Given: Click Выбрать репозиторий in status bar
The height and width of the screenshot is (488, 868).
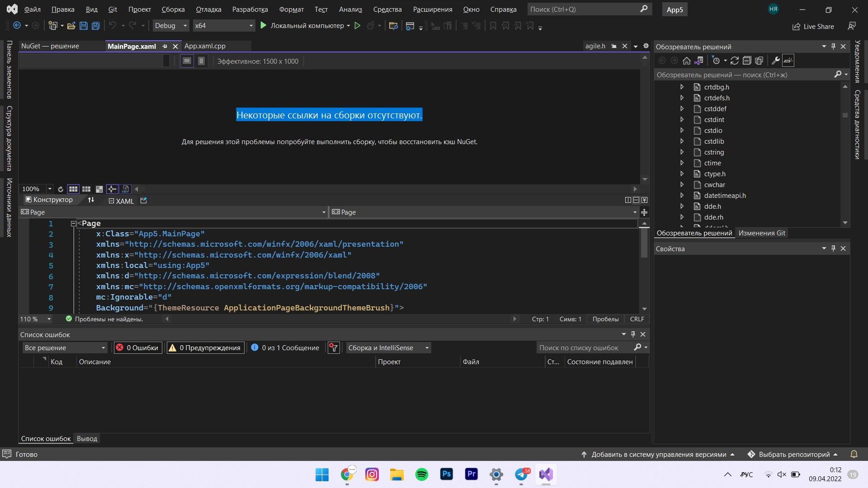Looking at the screenshot, I should click(x=794, y=455).
